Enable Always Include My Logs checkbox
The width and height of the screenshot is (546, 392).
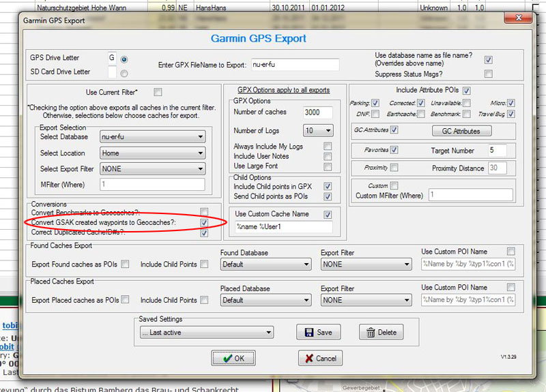(328, 146)
